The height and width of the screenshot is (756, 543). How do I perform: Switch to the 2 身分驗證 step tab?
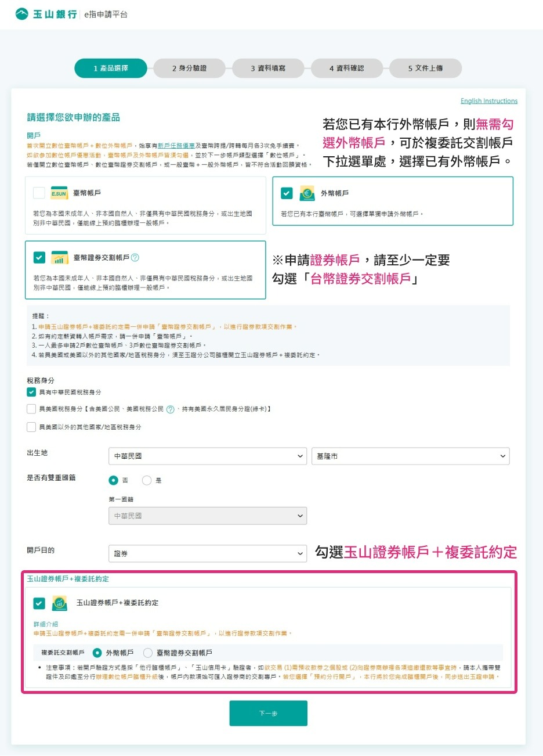(190, 68)
